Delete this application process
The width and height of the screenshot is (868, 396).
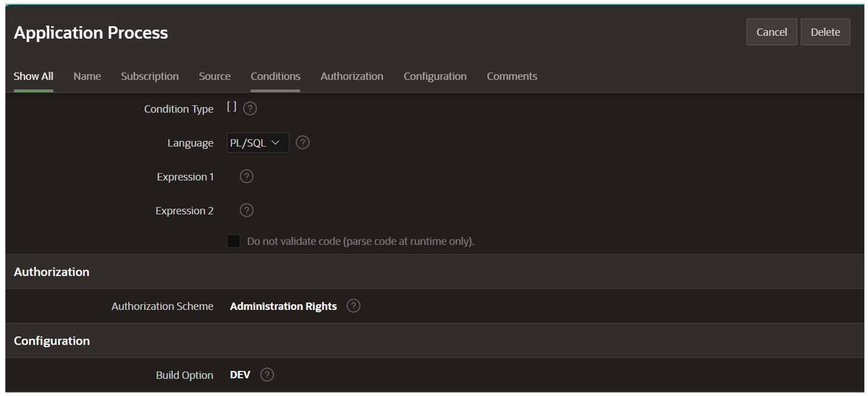(x=825, y=32)
